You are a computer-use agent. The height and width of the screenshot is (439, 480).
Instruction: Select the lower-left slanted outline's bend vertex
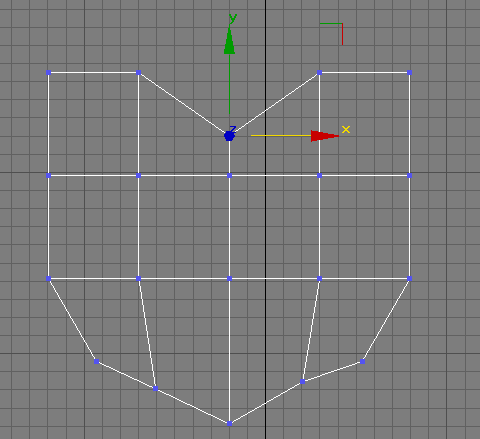pos(97,361)
